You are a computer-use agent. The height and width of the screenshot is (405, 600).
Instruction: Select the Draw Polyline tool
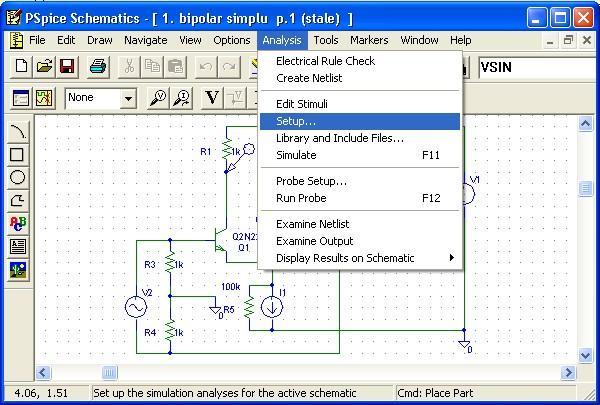click(x=18, y=200)
